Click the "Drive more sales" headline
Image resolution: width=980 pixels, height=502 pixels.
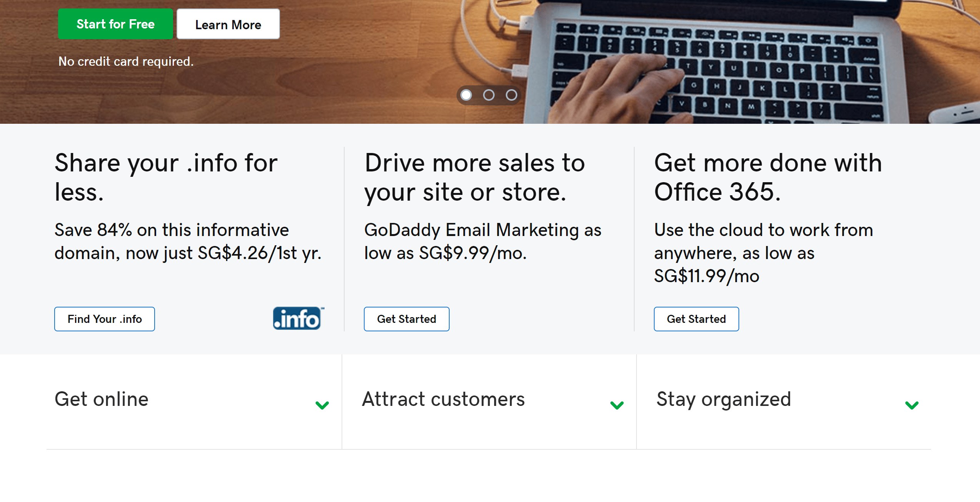475,177
